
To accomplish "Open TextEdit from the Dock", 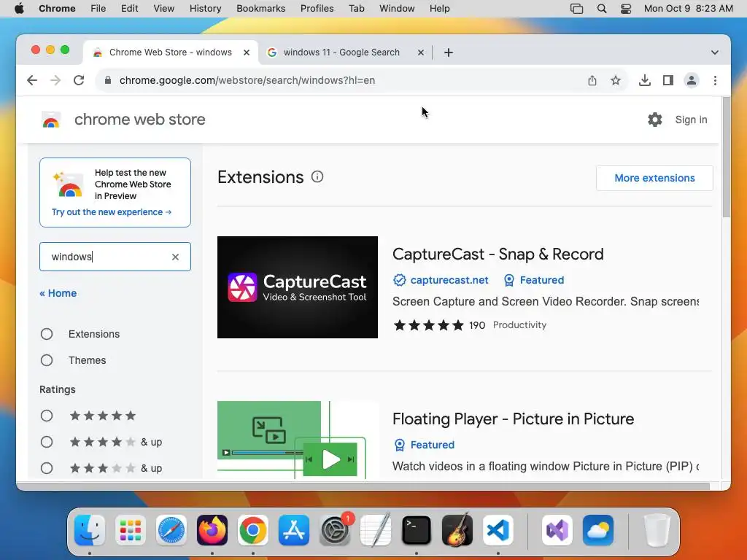I will (x=376, y=530).
